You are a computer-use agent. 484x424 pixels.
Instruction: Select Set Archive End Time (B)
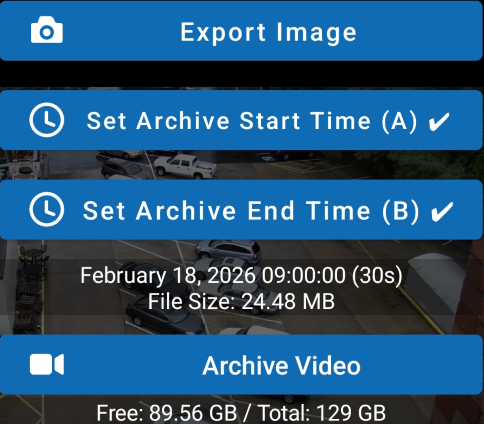tap(251, 211)
